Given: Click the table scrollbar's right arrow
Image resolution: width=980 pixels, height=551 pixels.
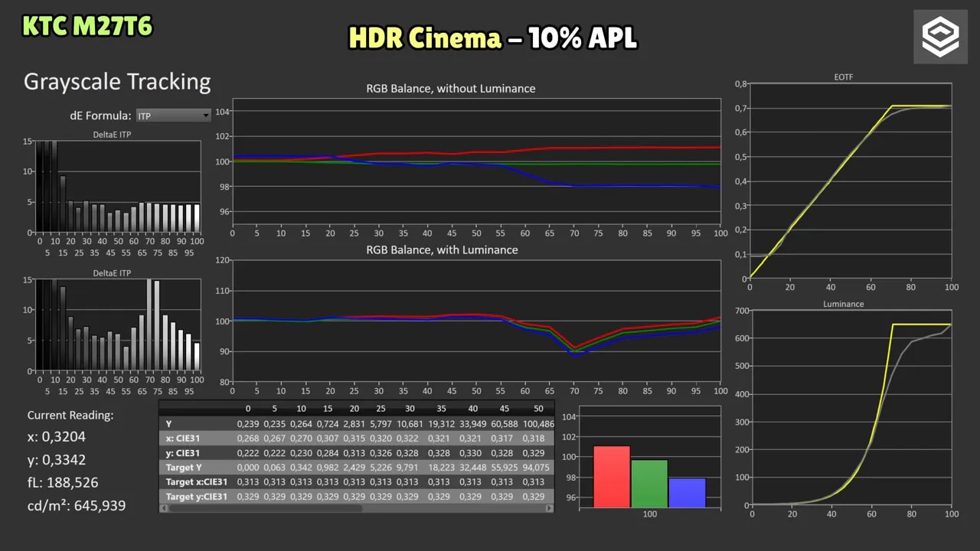Looking at the screenshot, I should coord(550,508).
